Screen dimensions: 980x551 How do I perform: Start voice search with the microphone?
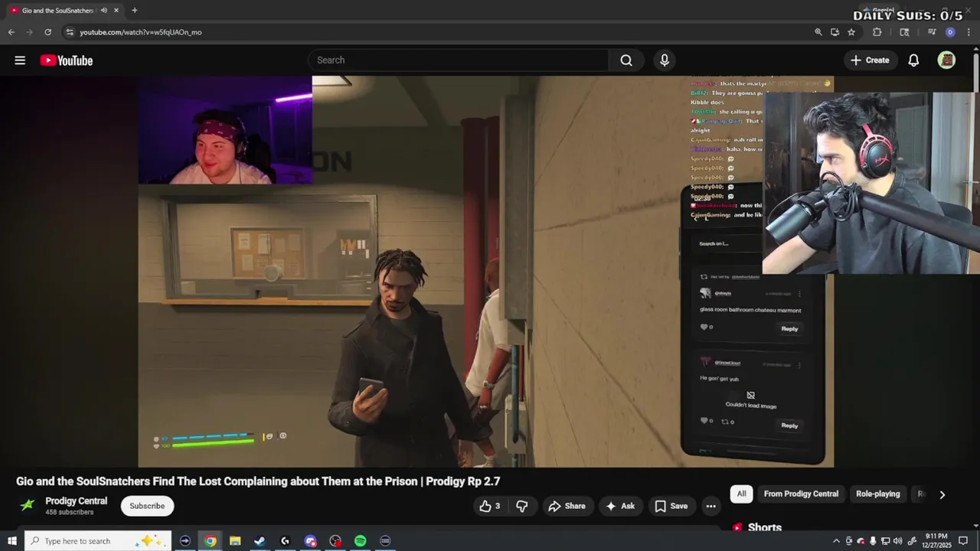click(x=665, y=60)
